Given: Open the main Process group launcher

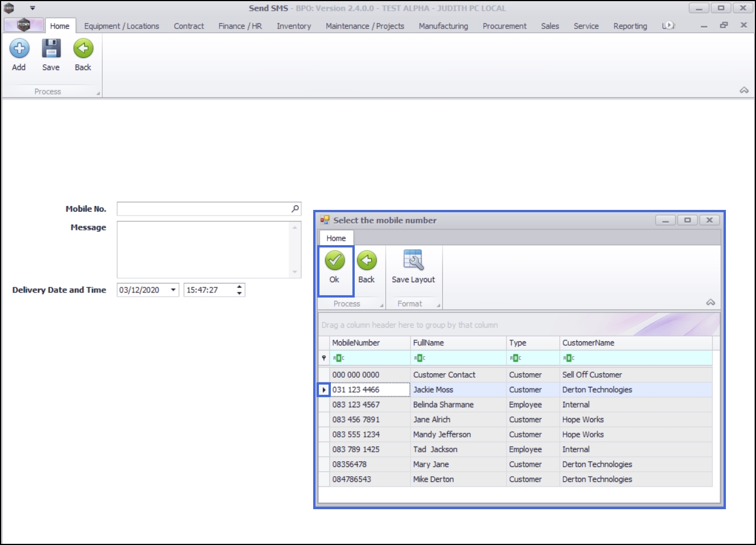Looking at the screenshot, I should (98, 93).
